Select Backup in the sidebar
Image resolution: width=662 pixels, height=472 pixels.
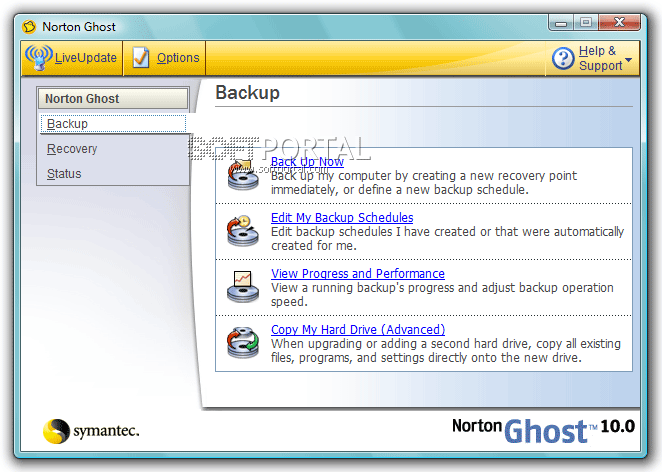click(113, 124)
